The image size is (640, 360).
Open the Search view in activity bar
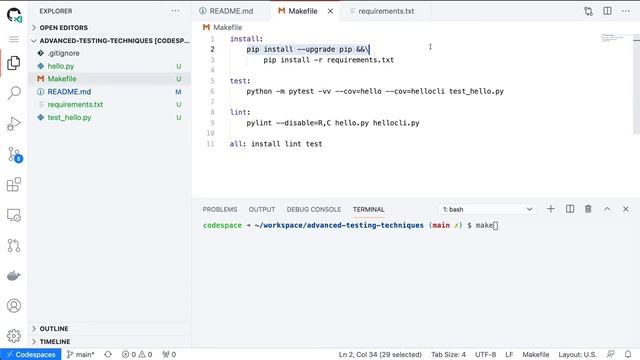[x=14, y=93]
